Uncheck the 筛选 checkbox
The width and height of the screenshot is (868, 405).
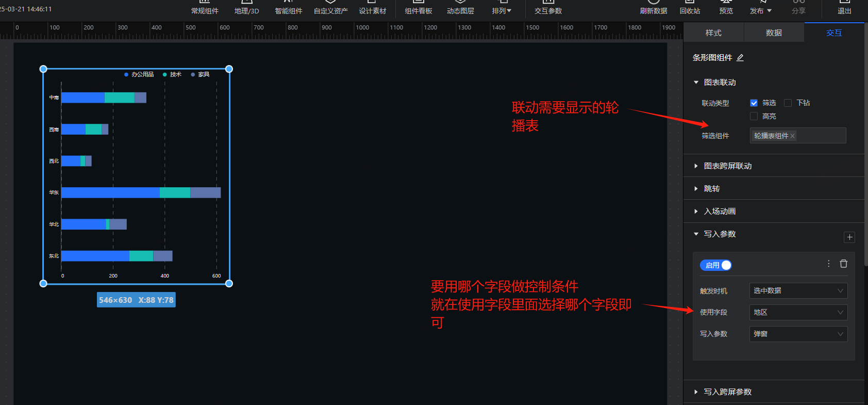pos(754,103)
